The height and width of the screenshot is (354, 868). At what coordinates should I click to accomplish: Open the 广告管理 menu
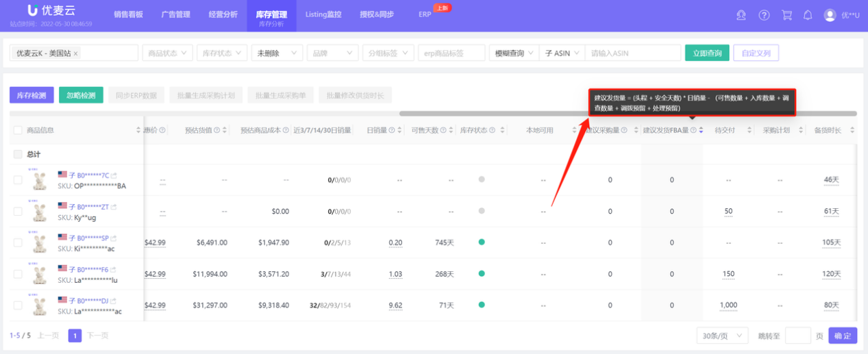coord(175,14)
